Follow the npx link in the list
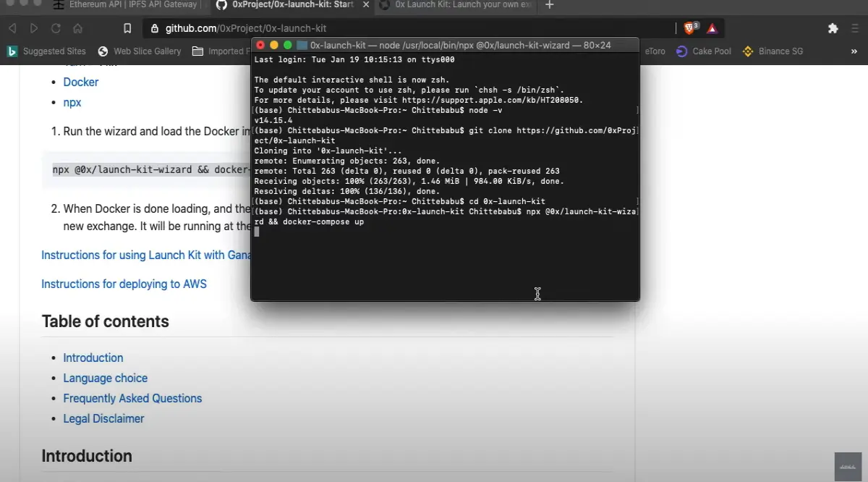This screenshot has height=482, width=868. click(x=72, y=103)
